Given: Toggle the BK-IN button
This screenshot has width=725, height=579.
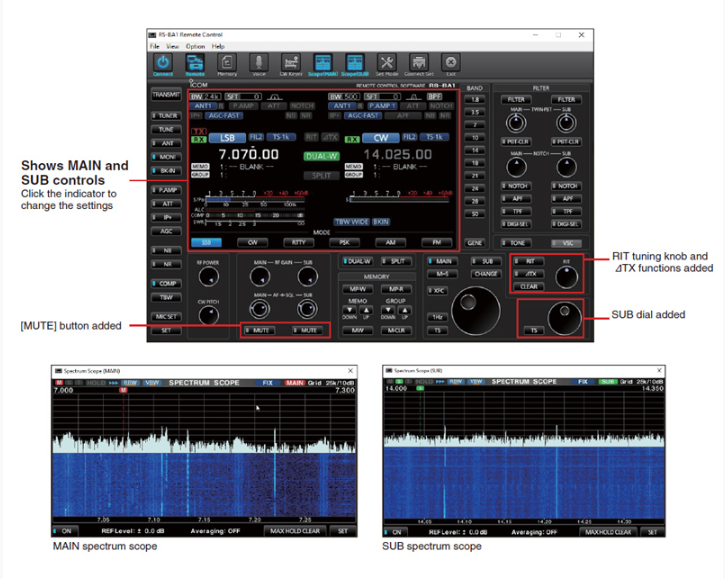Looking at the screenshot, I should (166, 171).
